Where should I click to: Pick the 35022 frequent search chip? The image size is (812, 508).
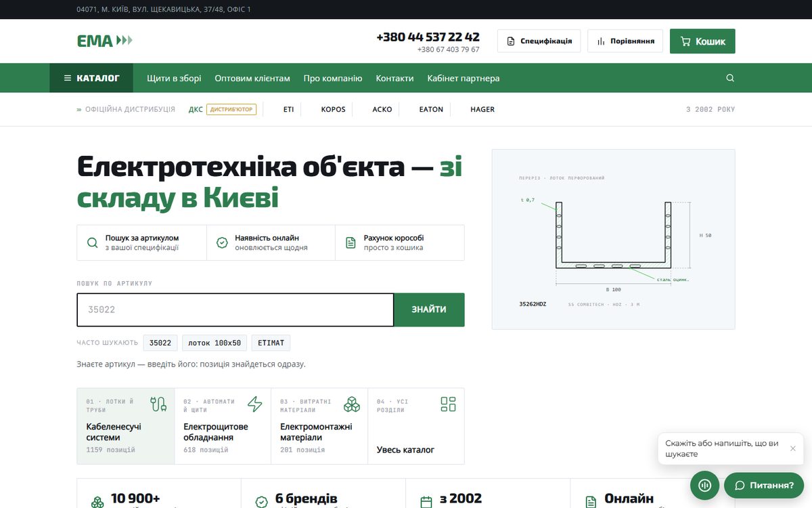pyautogui.click(x=160, y=343)
